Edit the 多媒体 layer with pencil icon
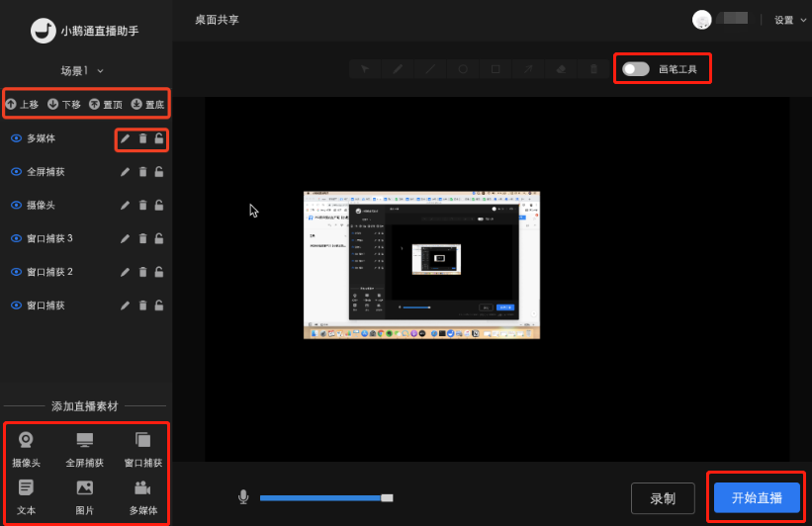This screenshot has width=812, height=526. 125,138
